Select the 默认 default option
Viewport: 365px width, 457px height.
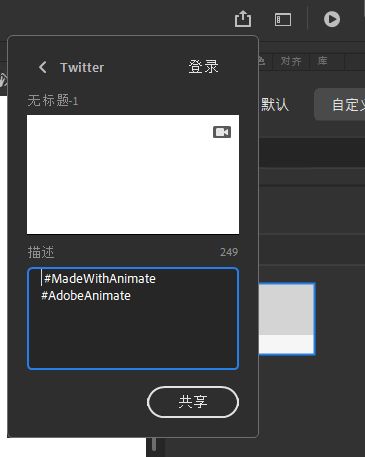[x=274, y=105]
